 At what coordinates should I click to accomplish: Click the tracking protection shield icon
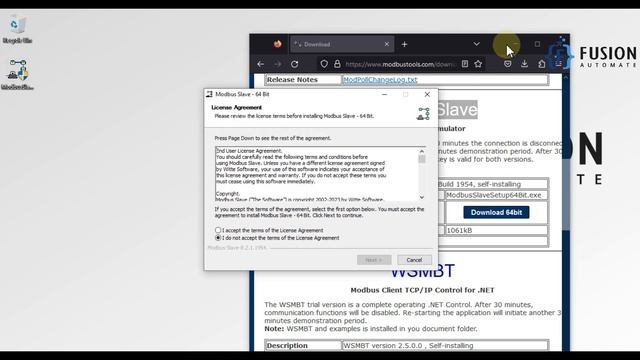click(324, 64)
